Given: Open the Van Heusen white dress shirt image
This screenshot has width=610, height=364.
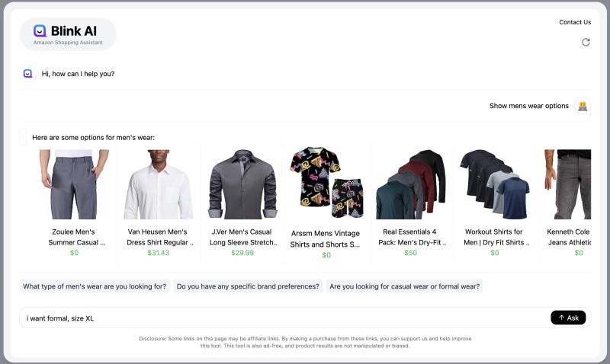Looking at the screenshot, I should tap(159, 184).
